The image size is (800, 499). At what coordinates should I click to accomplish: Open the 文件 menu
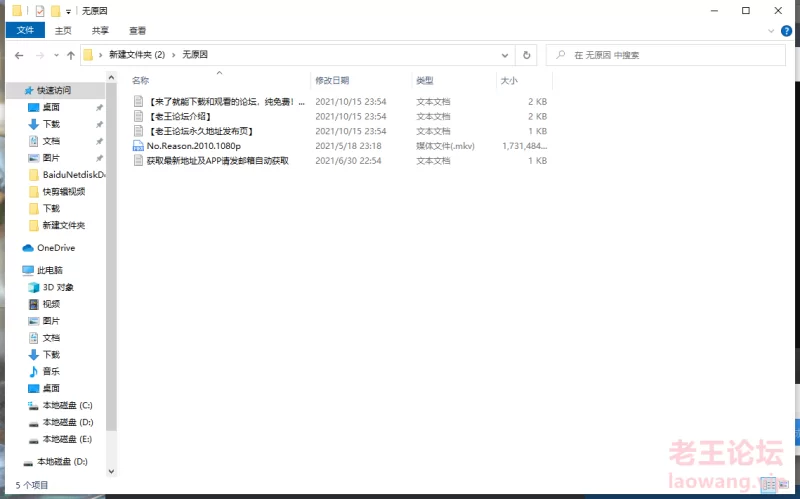coord(25,31)
